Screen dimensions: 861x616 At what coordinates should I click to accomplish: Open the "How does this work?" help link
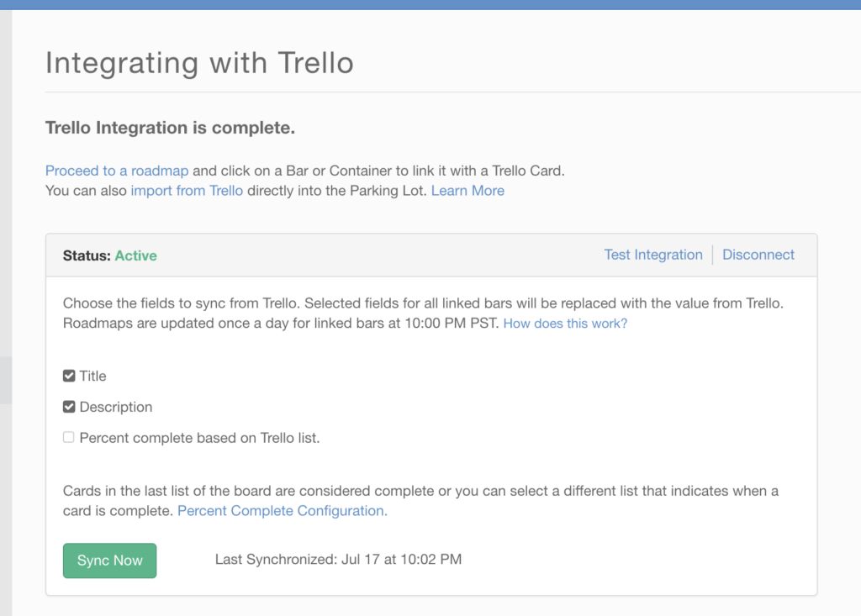[564, 323]
